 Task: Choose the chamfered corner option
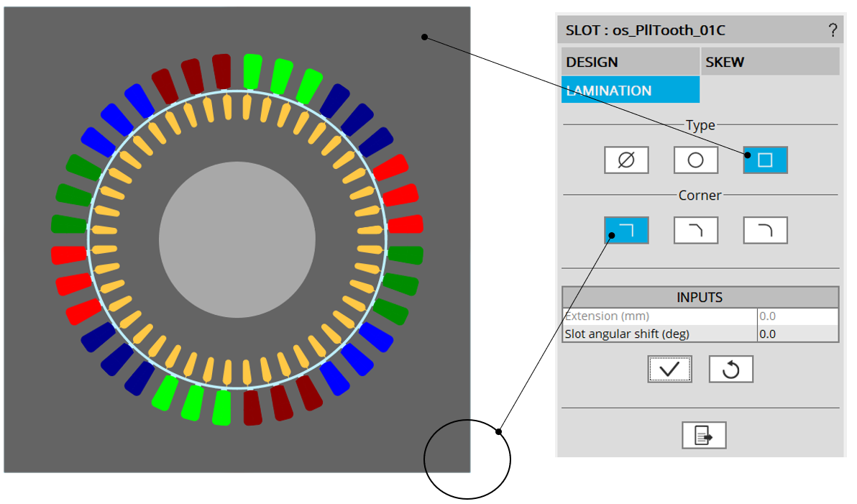695,231
